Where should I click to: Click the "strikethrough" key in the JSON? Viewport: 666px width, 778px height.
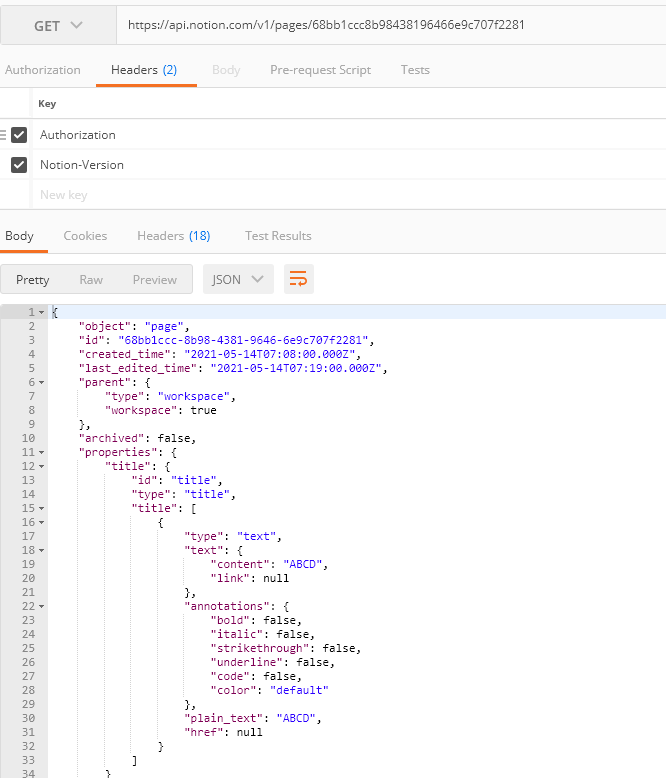(260, 648)
